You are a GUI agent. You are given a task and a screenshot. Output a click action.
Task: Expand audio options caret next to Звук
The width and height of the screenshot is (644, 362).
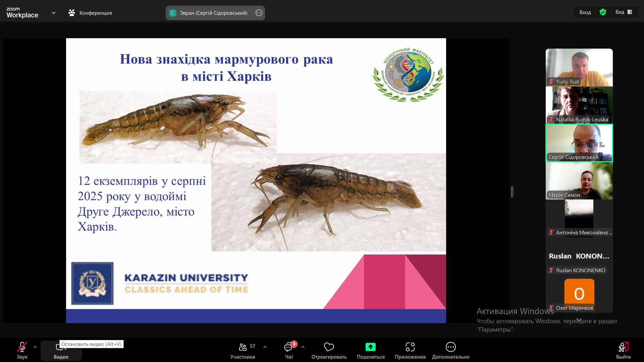coord(35,347)
